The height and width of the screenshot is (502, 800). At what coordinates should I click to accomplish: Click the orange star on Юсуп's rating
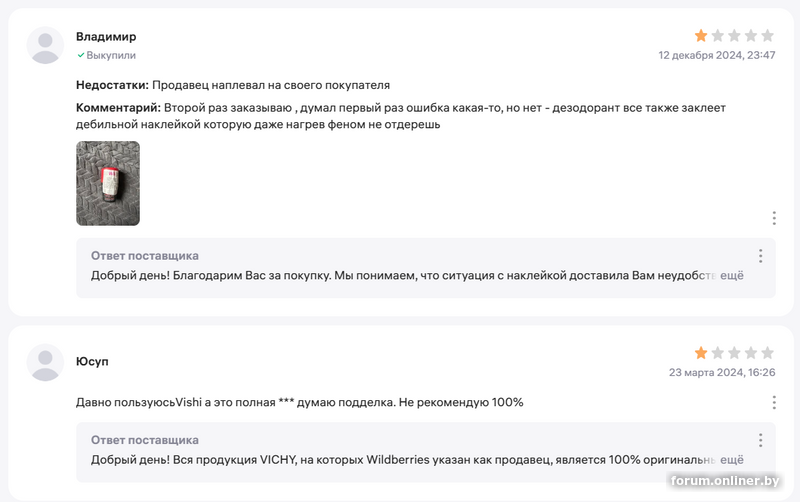pyautogui.click(x=701, y=353)
